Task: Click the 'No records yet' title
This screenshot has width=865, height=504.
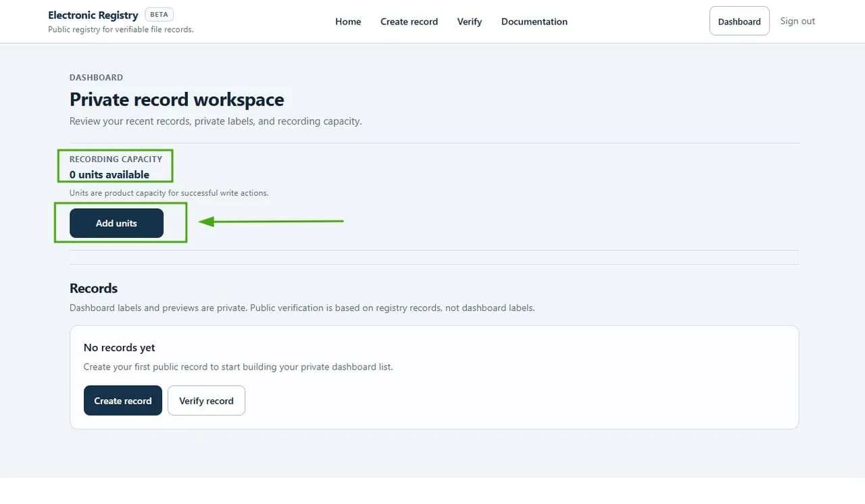Action: (119, 348)
